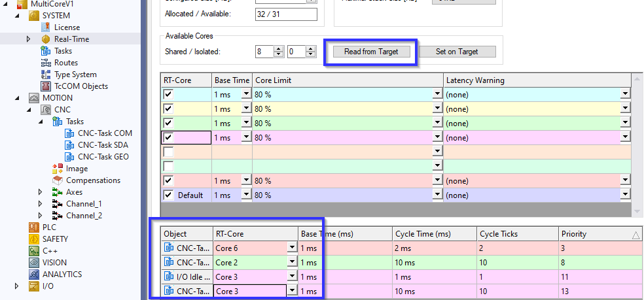Click the SYSTEM node icon
Viewport: 644px width, 300px height.
pyautogui.click(x=34, y=16)
